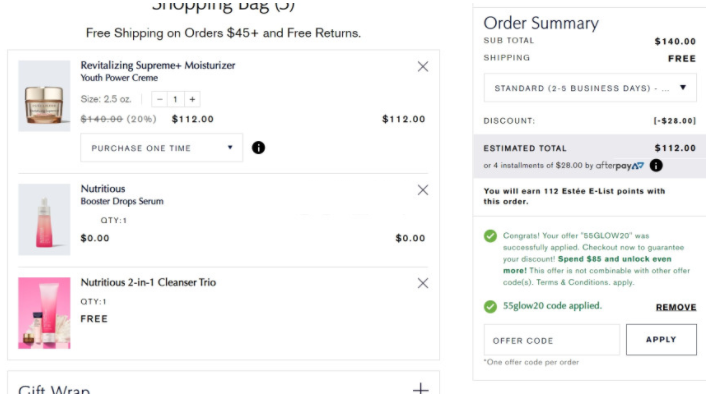
Task: Click One offer code per order note
Action: 531,362
